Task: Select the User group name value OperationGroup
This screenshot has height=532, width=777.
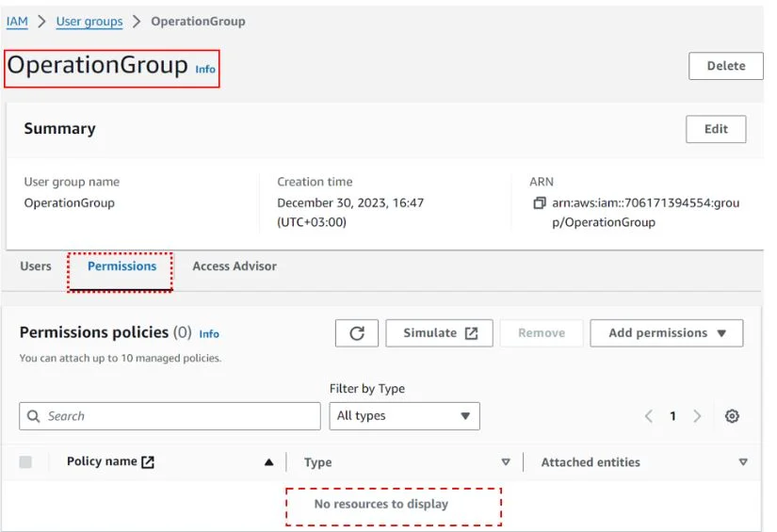Action: pos(70,203)
